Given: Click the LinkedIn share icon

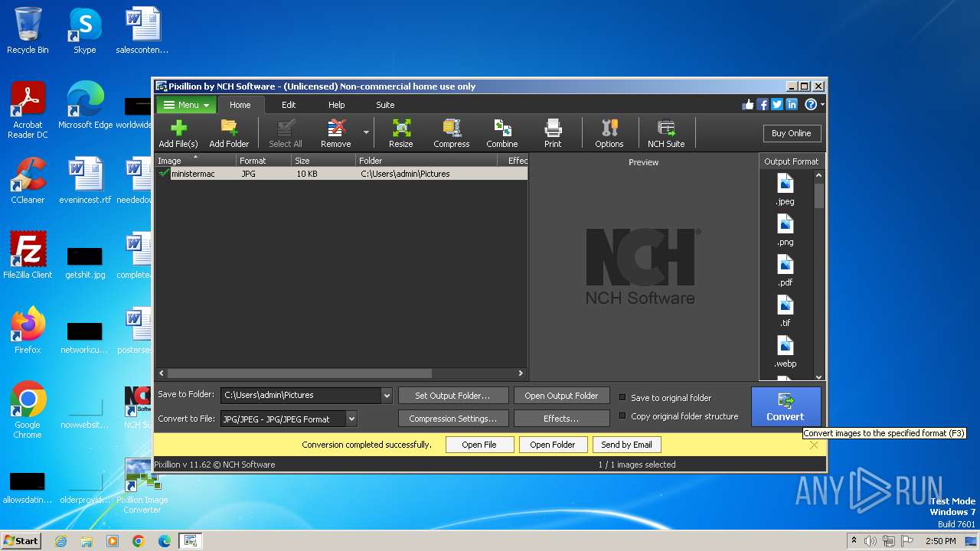Looking at the screenshot, I should click(x=792, y=105).
